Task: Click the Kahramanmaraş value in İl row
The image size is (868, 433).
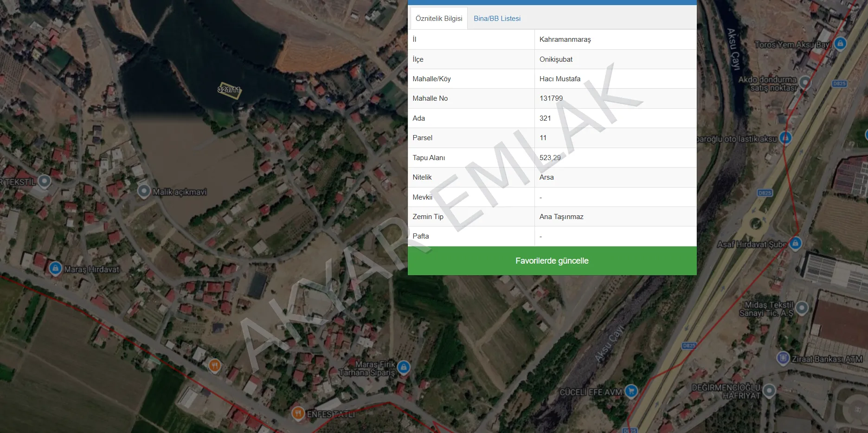Action: 565,39
